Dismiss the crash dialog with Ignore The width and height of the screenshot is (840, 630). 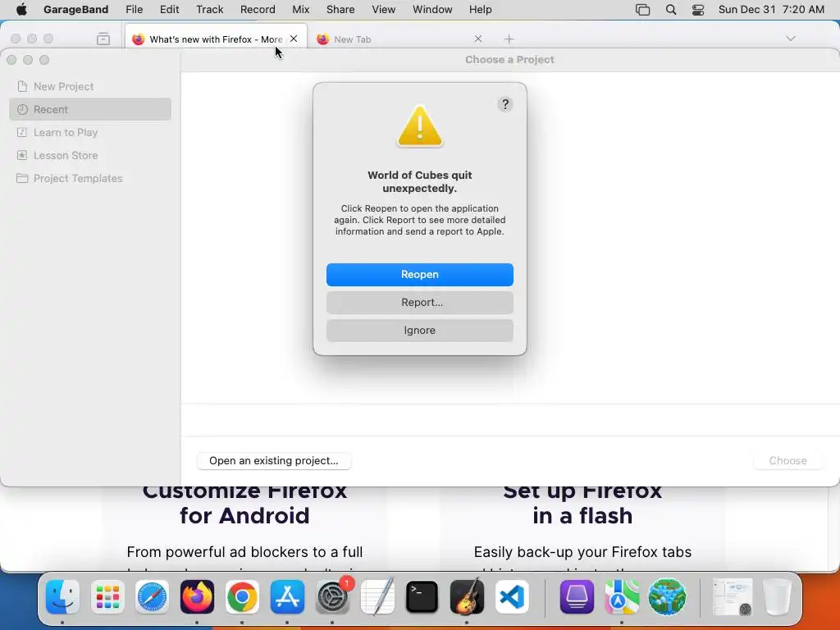click(x=419, y=330)
